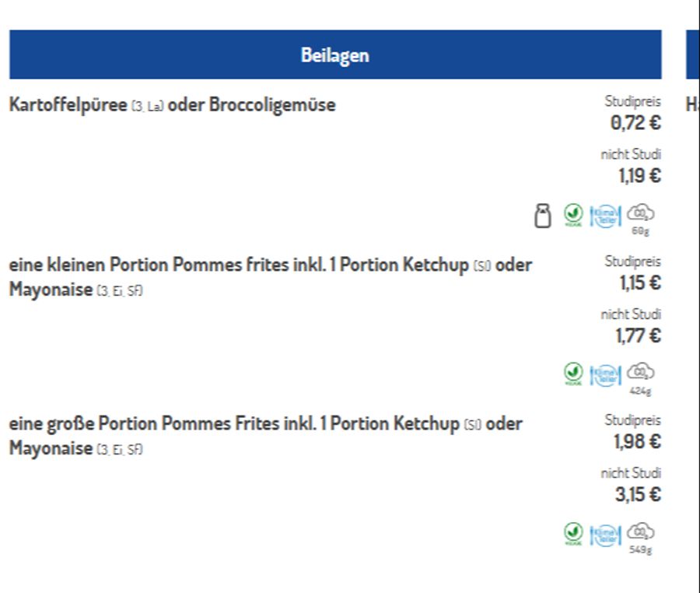Click the Klimateller icon for Kartoffelpüree

pyautogui.click(x=606, y=216)
